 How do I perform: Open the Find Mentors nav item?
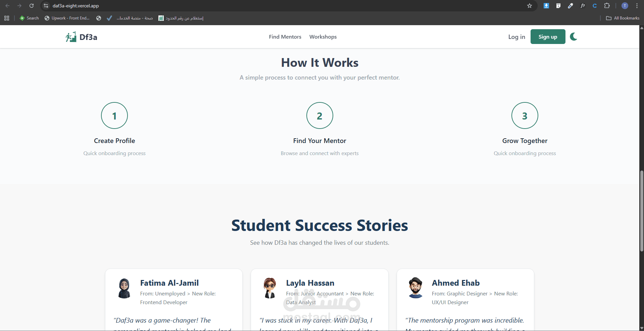tap(285, 37)
